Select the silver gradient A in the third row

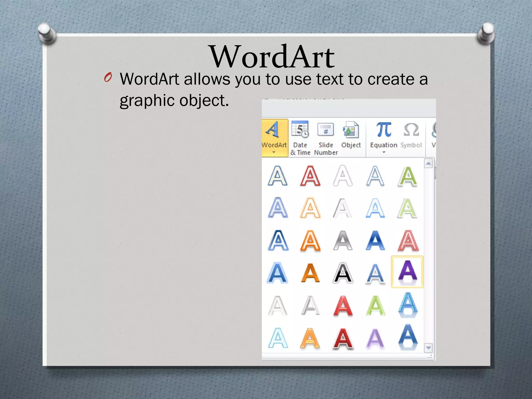pos(343,241)
